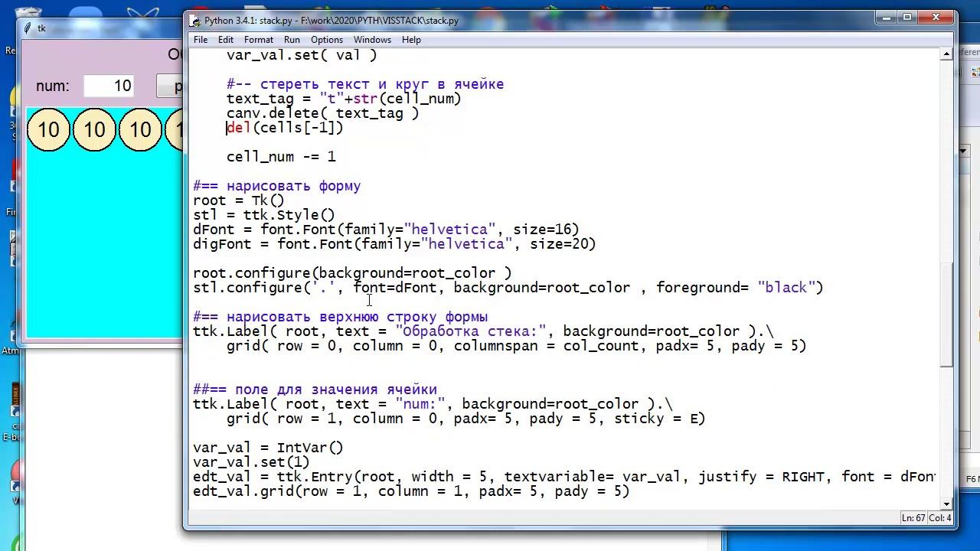Screen dimensions: 980x551
Task: Open the Windows menu
Action: (x=372, y=40)
